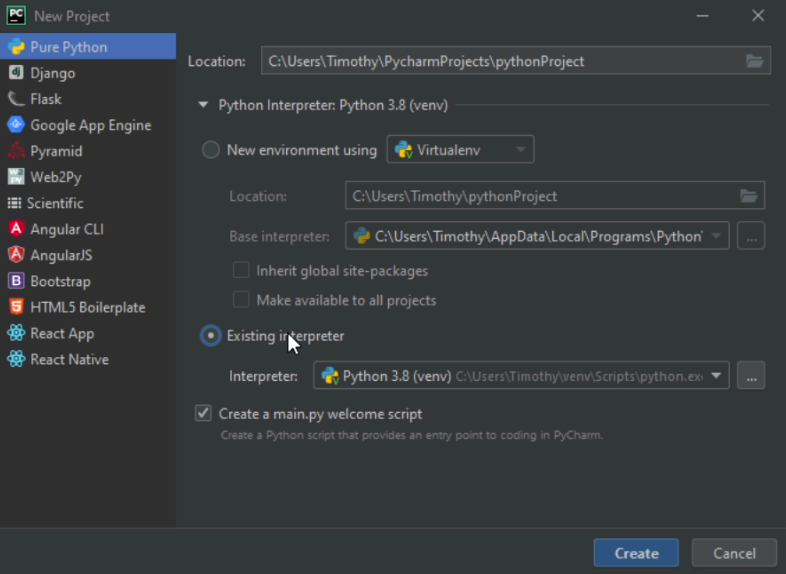Select Pure Python project type
786x574 pixels.
click(x=88, y=47)
